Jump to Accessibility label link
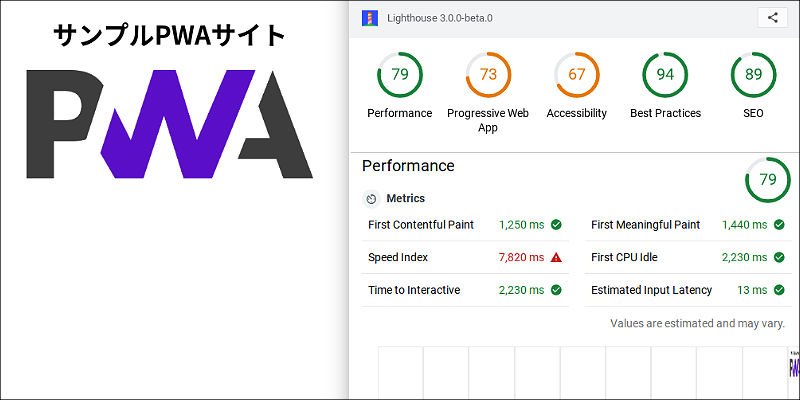800x400 pixels. pyautogui.click(x=577, y=113)
